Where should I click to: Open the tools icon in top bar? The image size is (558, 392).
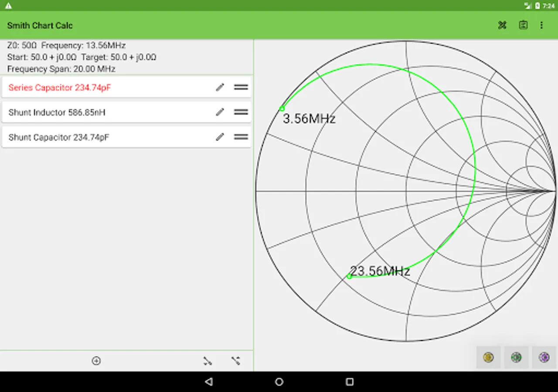(x=502, y=25)
